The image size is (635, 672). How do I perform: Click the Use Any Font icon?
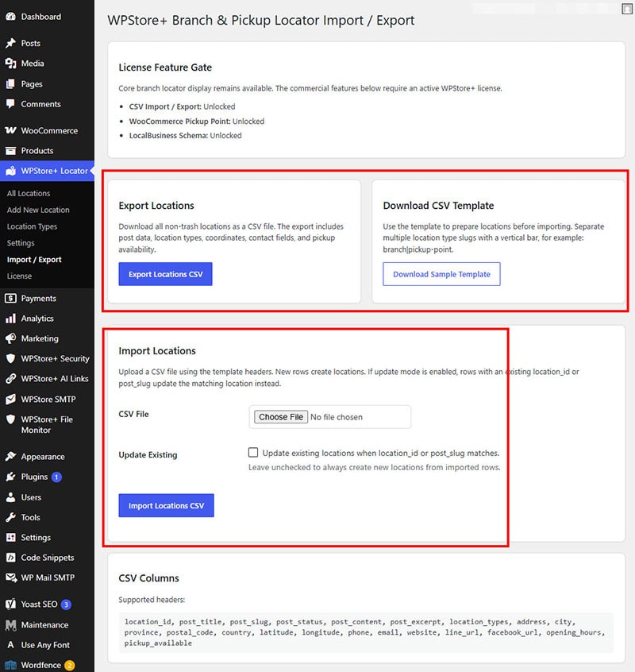tap(10, 645)
